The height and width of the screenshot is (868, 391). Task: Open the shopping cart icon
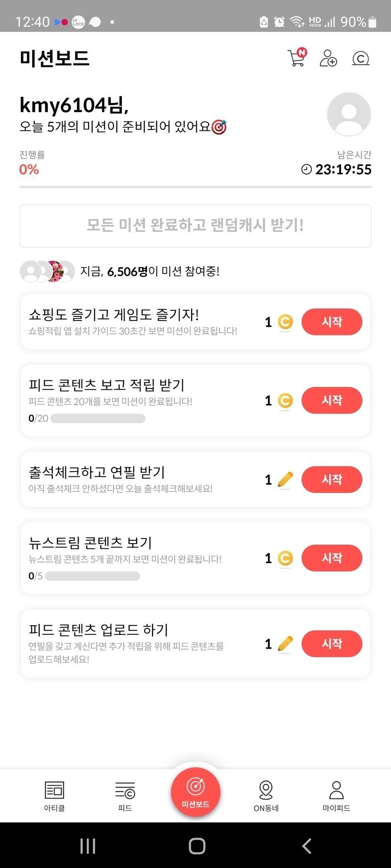click(297, 58)
